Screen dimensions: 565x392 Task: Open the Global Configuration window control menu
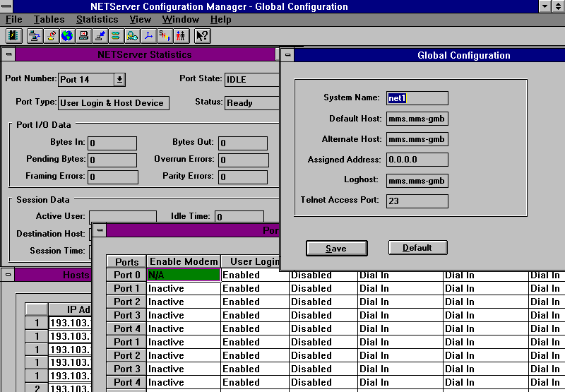287,55
